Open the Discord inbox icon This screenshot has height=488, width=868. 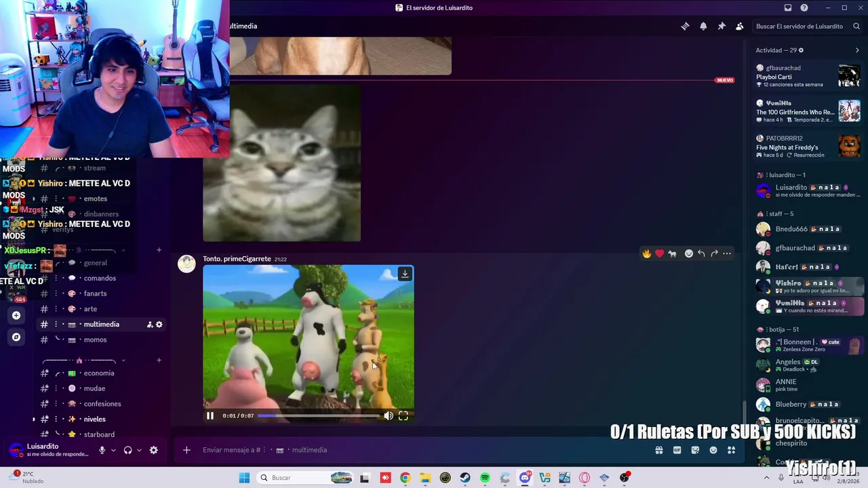(788, 7)
